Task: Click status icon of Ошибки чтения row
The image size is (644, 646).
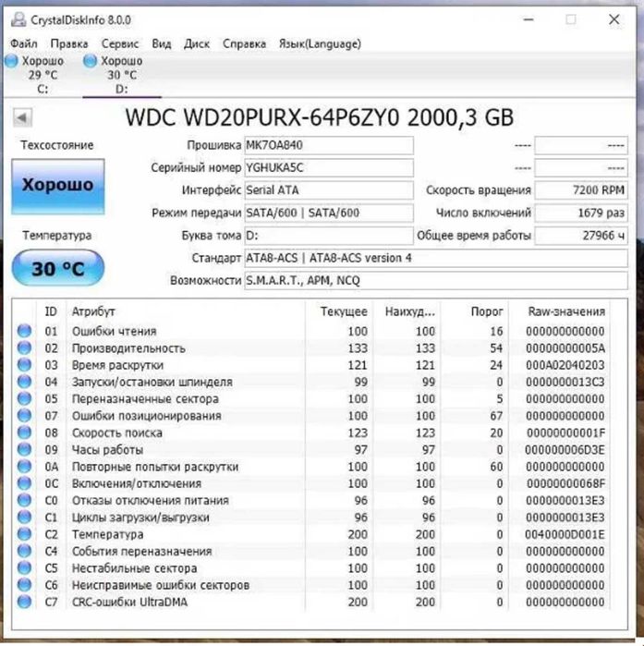Action: coord(24,331)
